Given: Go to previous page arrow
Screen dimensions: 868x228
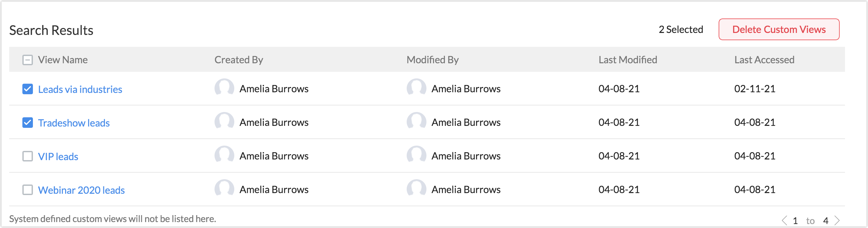Looking at the screenshot, I should click(784, 220).
